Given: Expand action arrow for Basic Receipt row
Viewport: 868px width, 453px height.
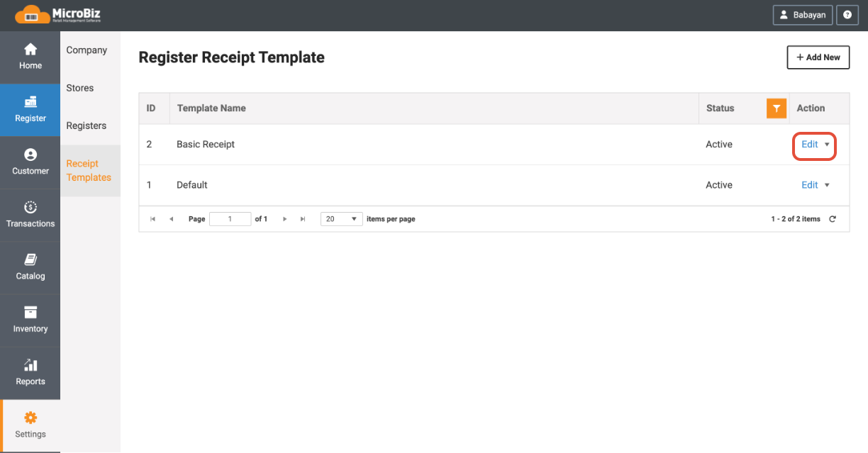Looking at the screenshot, I should [827, 145].
